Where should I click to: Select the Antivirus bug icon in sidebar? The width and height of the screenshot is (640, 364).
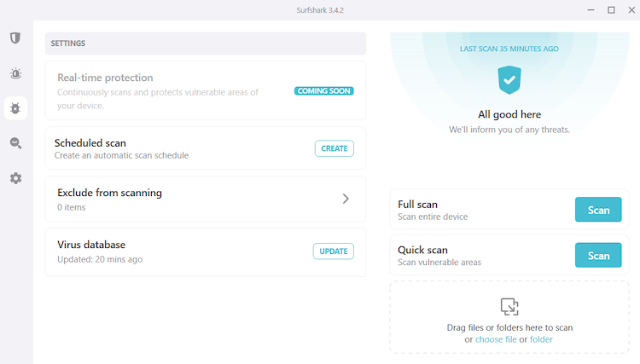15,108
